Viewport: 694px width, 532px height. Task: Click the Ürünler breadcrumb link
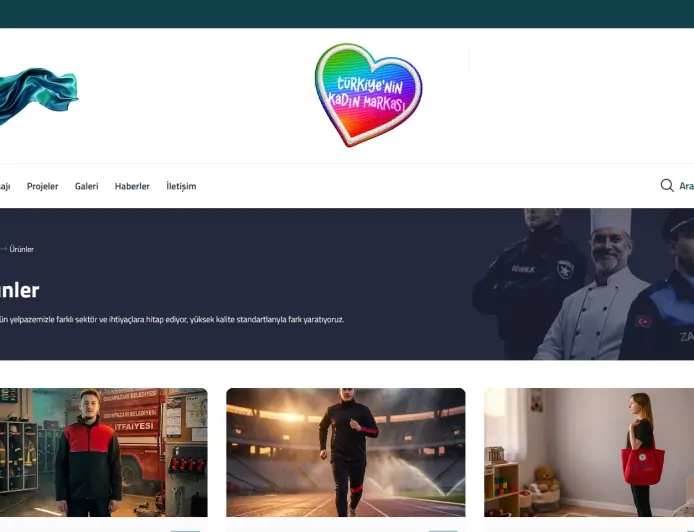[22, 249]
